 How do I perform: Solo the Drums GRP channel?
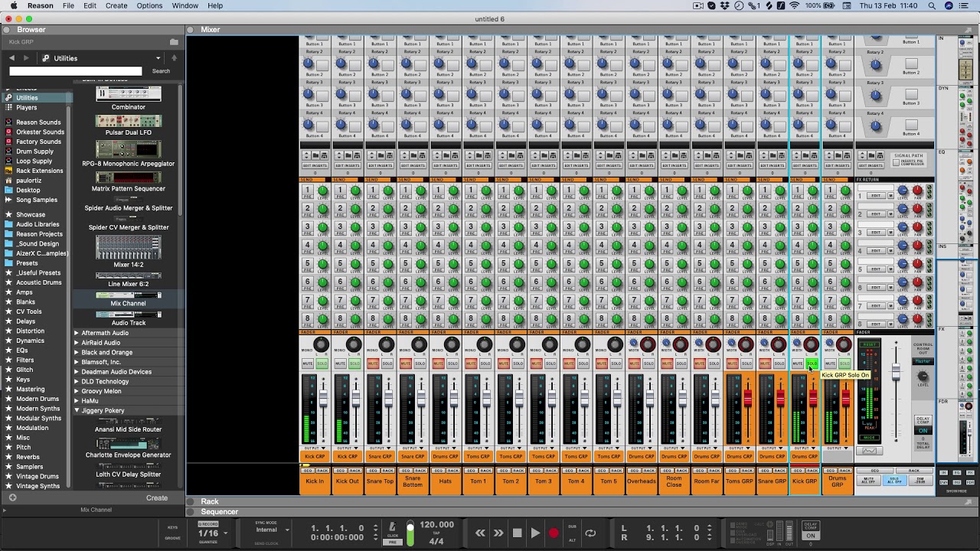point(844,364)
